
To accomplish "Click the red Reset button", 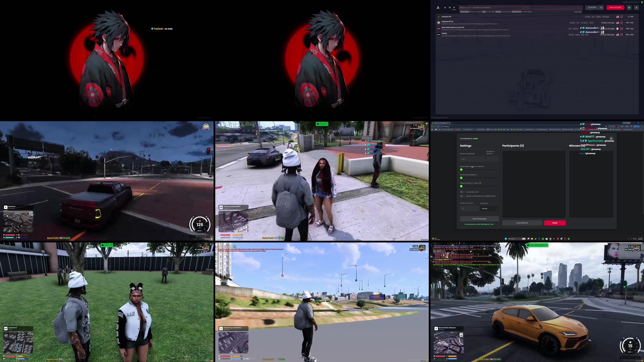I will coord(555,223).
